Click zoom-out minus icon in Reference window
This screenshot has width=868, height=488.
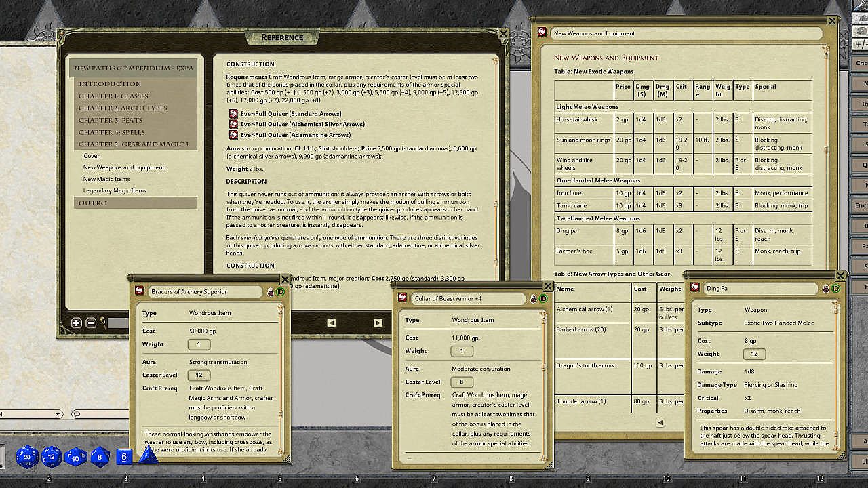click(x=91, y=323)
